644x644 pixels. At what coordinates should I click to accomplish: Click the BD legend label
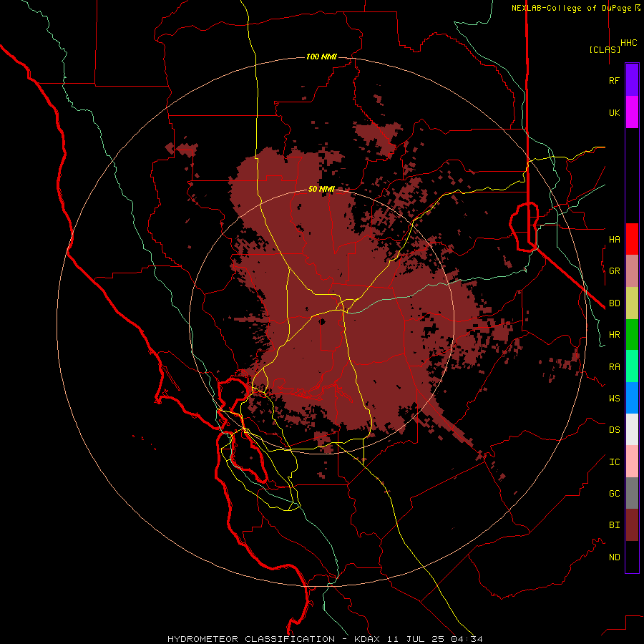point(614,303)
